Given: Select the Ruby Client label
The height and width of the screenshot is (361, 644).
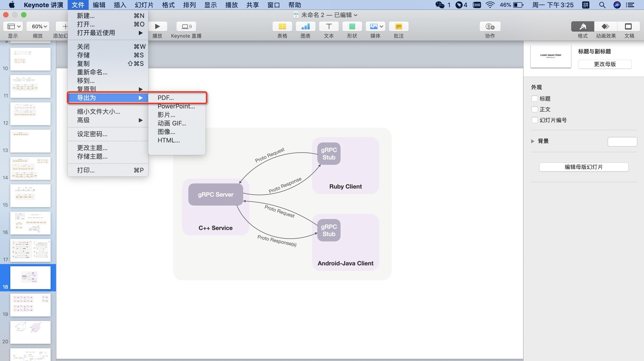Looking at the screenshot, I should point(346,187).
